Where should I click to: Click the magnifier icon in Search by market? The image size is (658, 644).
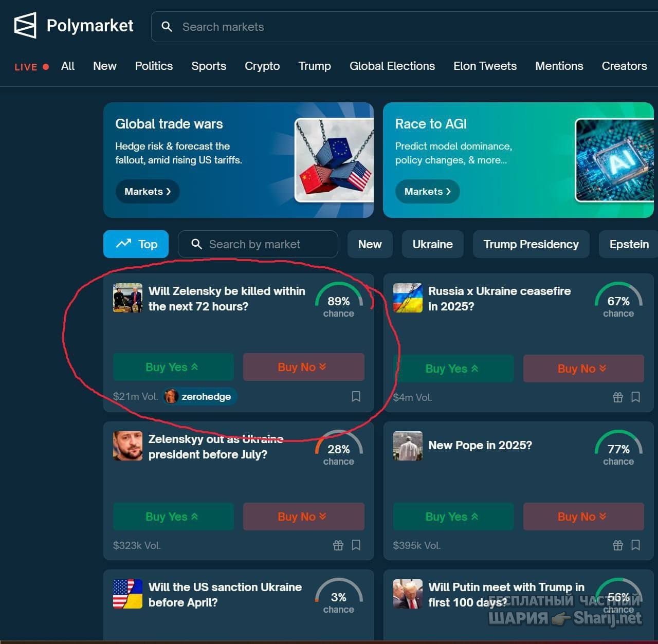click(x=196, y=244)
